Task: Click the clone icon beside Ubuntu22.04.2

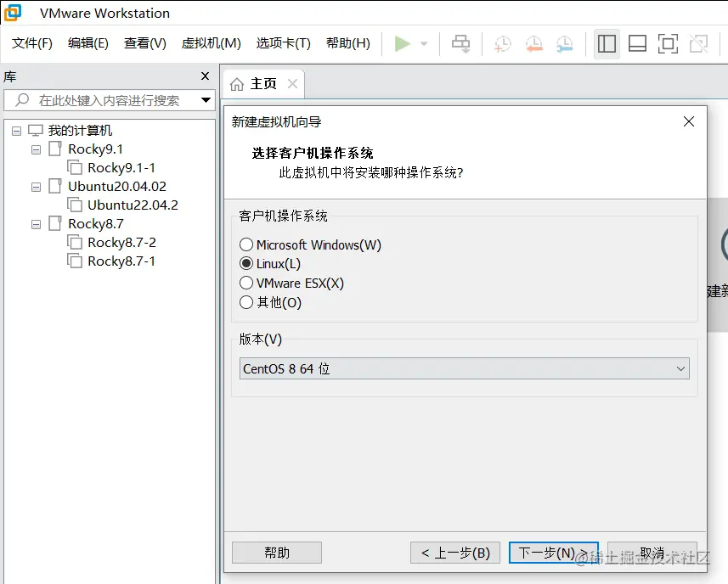Action: (75, 205)
